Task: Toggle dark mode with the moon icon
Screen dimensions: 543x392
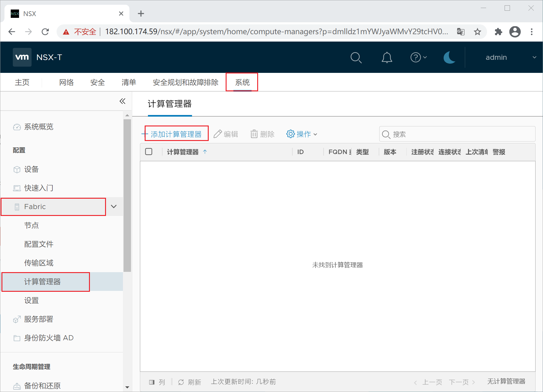Action: pos(449,57)
